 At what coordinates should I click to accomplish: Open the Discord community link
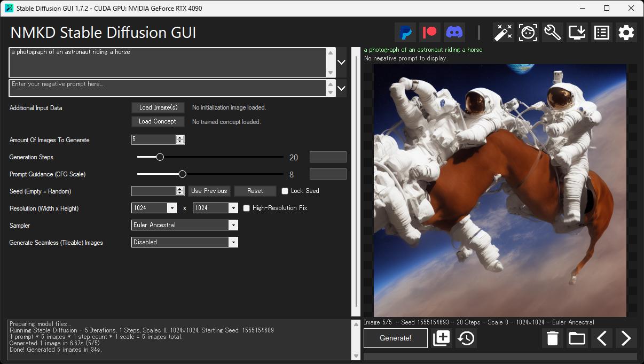coord(454,32)
